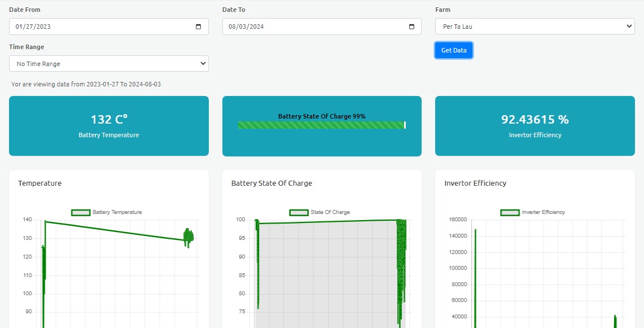Screen dimensions: 644x328
Task: Click the Temperature chart title
Action: (x=40, y=183)
